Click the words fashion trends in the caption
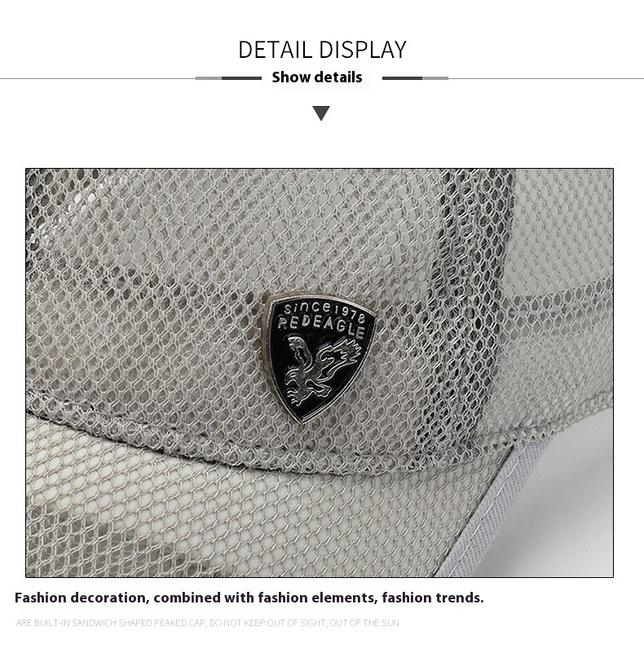The width and height of the screenshot is (644, 653). pos(433,598)
